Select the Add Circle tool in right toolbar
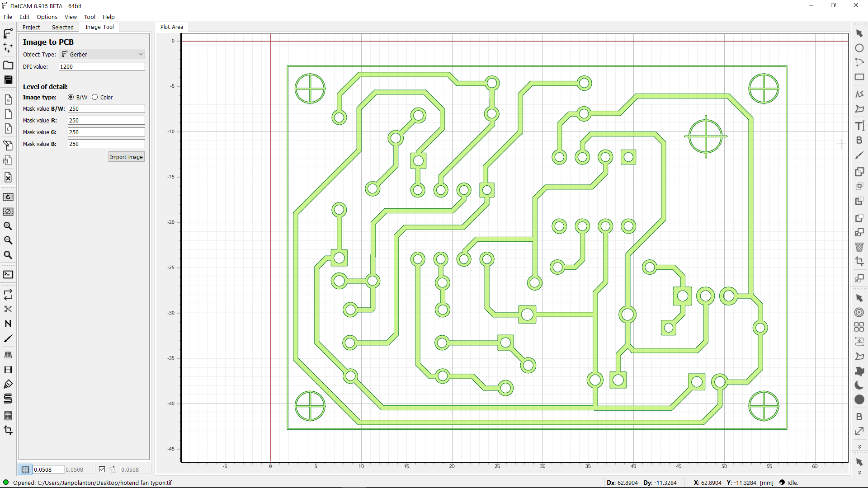This screenshot has height=488, width=868. 859,48
